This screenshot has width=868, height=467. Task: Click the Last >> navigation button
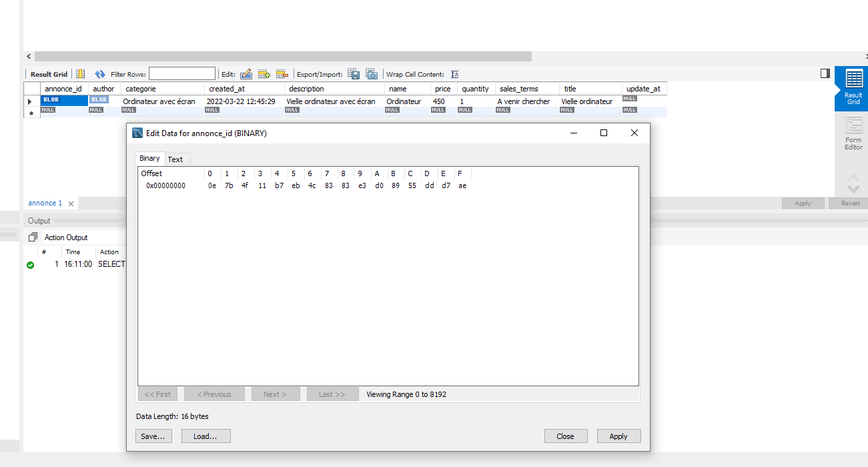(332, 394)
